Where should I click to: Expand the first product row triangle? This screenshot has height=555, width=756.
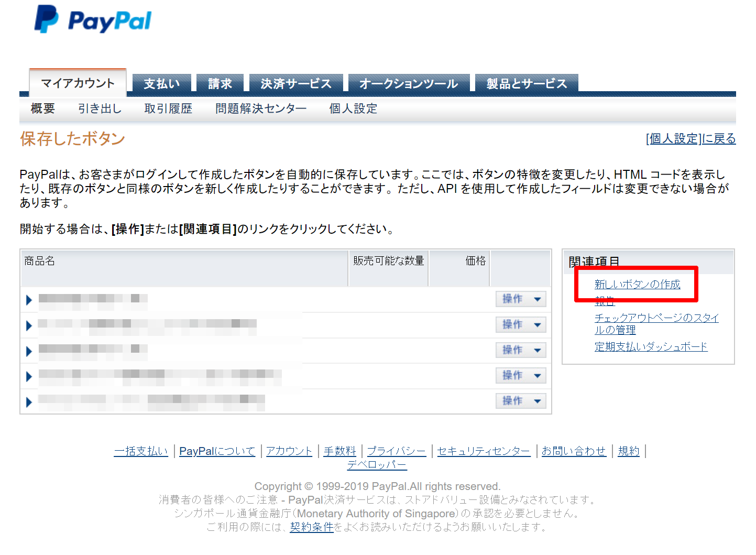point(29,300)
